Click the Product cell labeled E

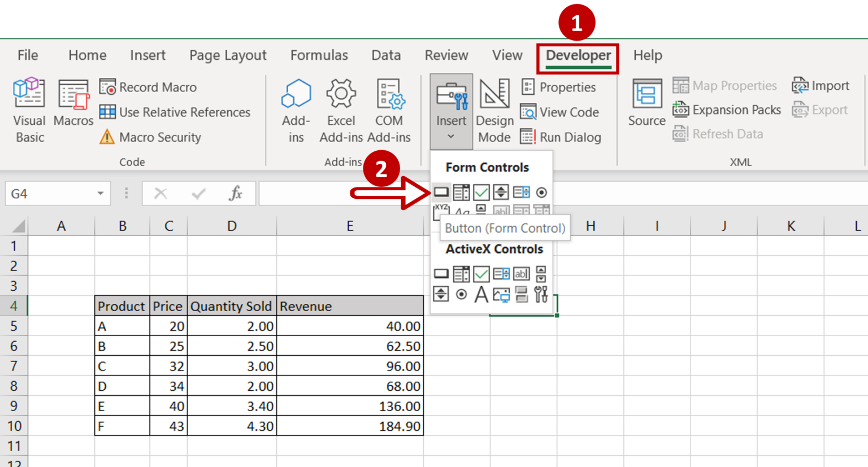[x=122, y=406]
